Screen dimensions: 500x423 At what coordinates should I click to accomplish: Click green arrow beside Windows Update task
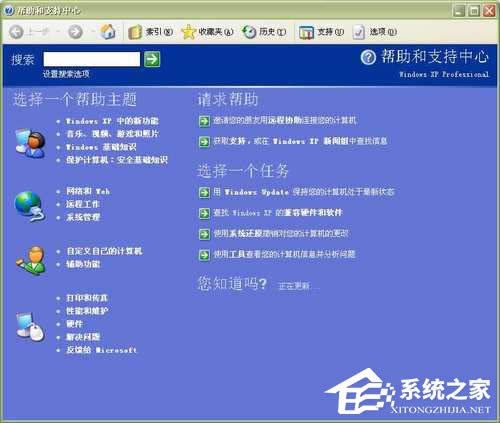pyautogui.click(x=204, y=192)
